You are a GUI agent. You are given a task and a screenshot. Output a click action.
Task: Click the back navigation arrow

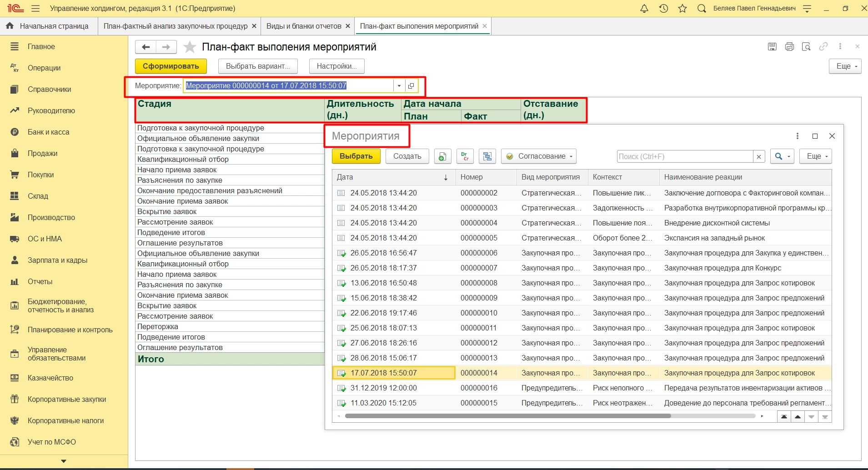click(x=146, y=47)
